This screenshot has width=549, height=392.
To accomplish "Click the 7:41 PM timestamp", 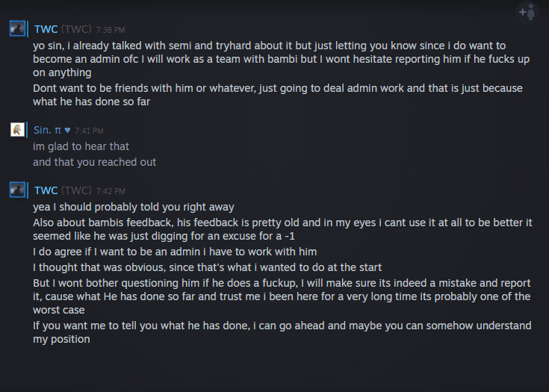I will coord(89,131).
